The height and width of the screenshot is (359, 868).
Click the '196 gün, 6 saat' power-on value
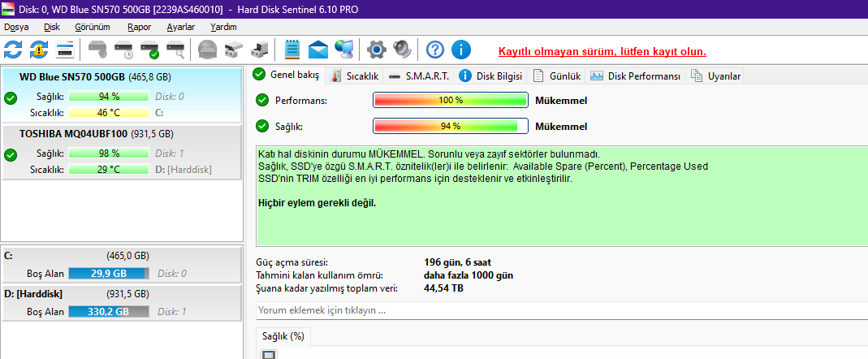457,262
